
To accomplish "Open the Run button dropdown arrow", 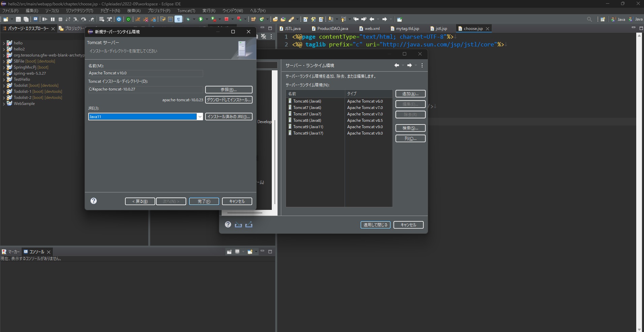I will pos(206,20).
